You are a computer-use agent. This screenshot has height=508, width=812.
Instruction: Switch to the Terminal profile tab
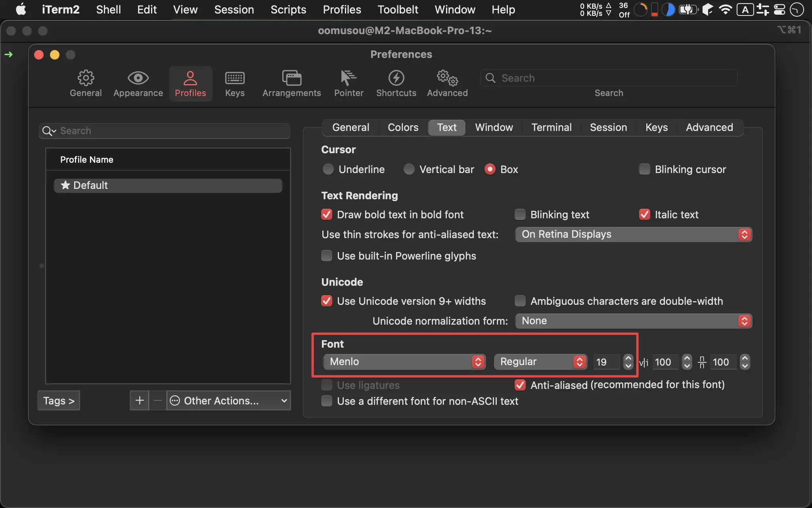552,127
